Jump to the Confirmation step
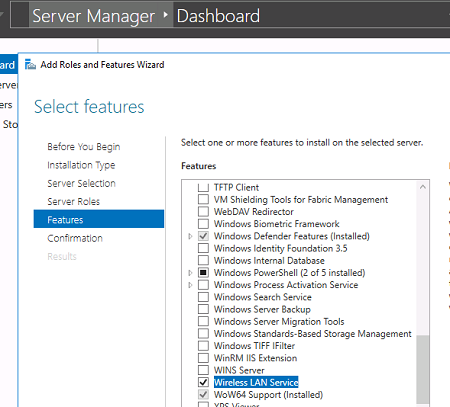 (x=75, y=238)
